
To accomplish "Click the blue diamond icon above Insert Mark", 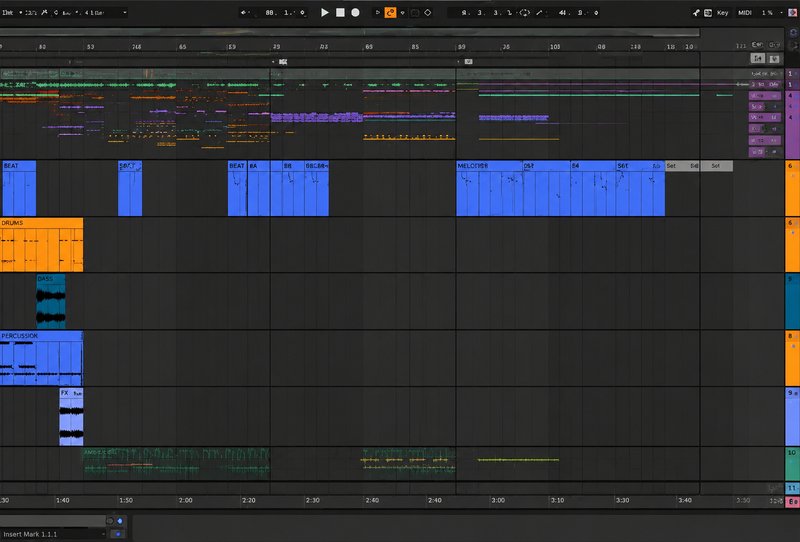I will [120, 521].
